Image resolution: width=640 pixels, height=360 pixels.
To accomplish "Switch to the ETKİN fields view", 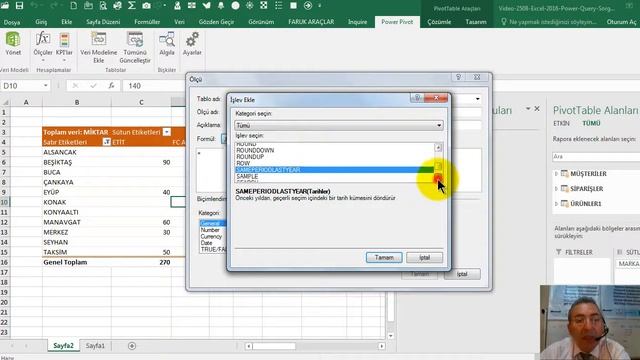I will pyautogui.click(x=561, y=123).
